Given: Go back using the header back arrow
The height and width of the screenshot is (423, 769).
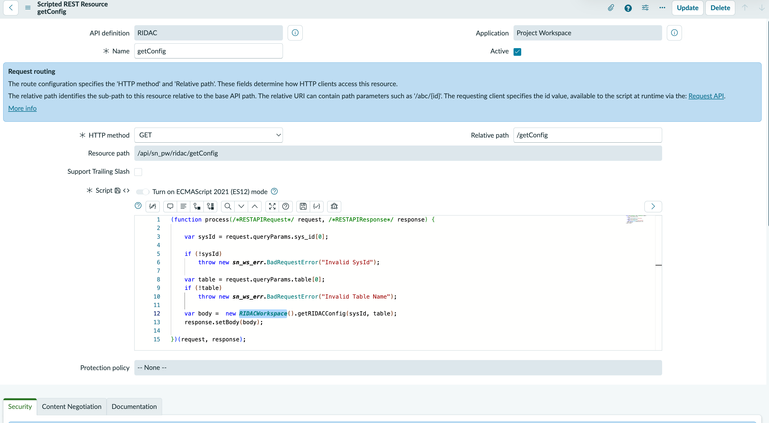Looking at the screenshot, I should click(x=11, y=8).
